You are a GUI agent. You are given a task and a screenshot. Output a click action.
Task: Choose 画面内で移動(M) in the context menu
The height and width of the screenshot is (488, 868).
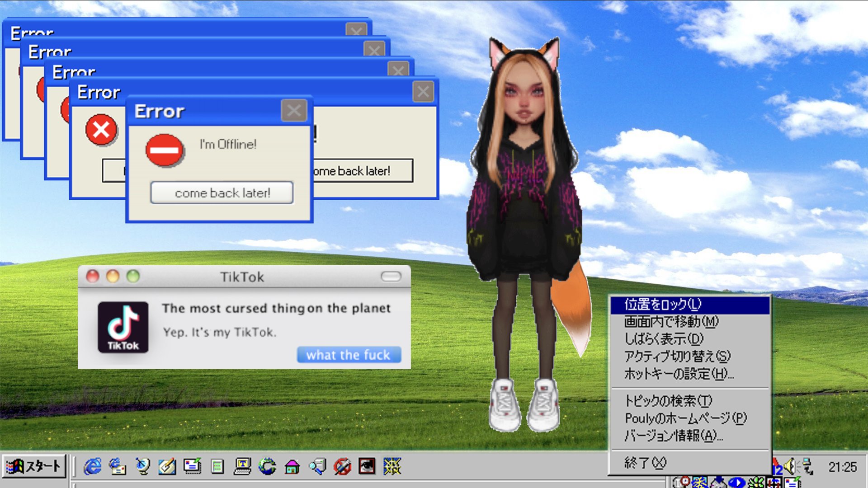tap(690, 322)
